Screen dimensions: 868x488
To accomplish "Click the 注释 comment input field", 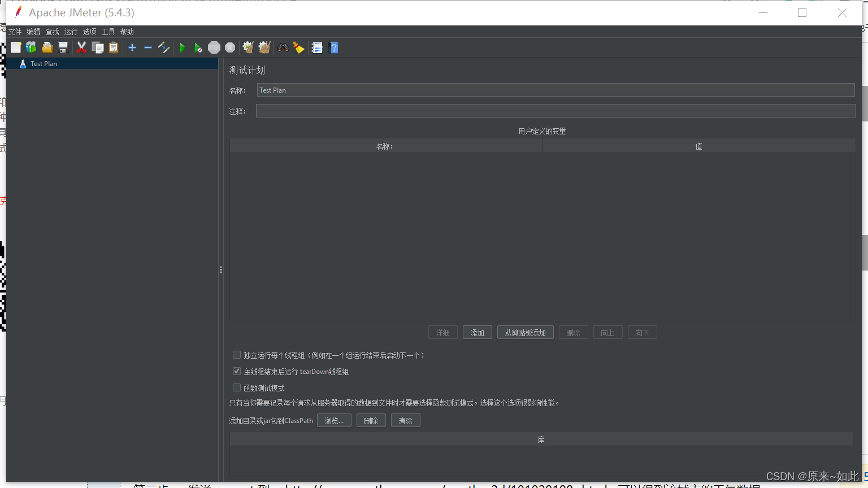I will (555, 111).
